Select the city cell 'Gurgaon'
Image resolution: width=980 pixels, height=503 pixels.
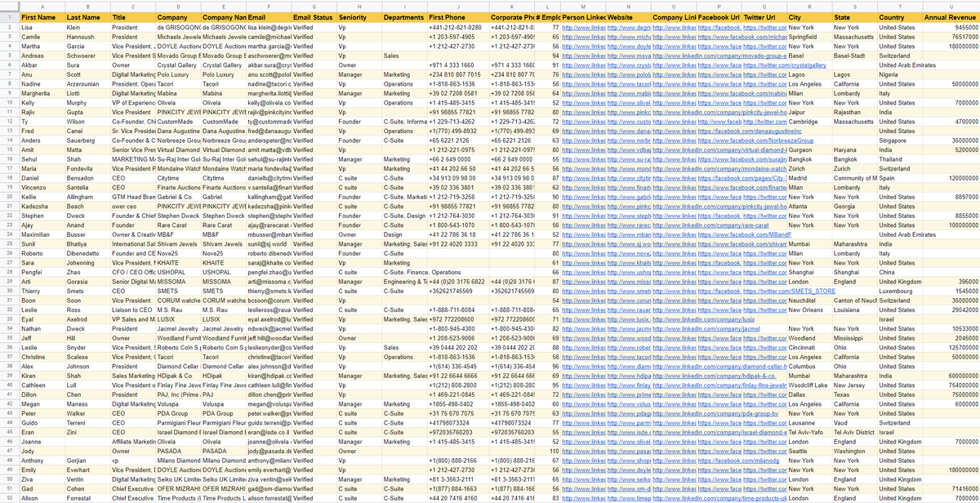point(809,150)
